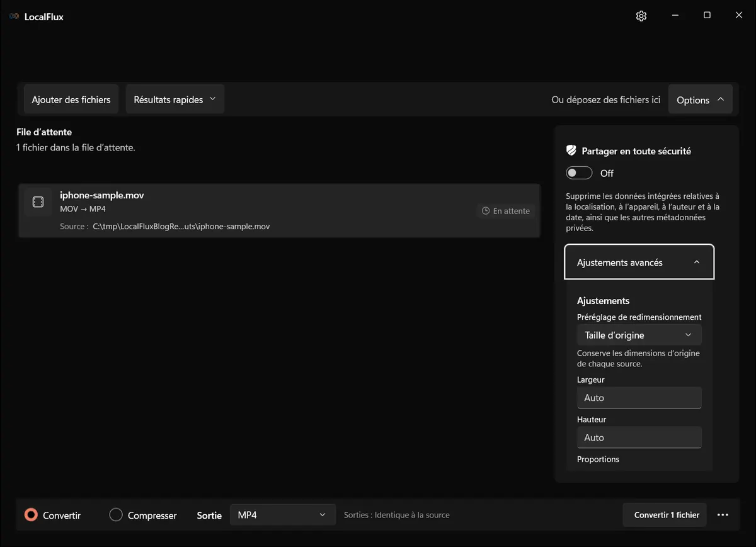
Task: Toggle Partager en toute sécurité switch
Action: [579, 173]
